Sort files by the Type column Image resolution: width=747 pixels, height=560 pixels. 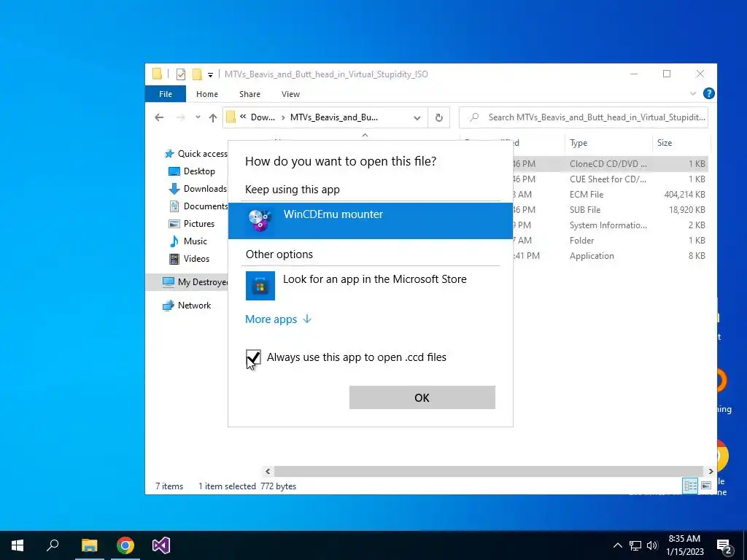click(608, 143)
